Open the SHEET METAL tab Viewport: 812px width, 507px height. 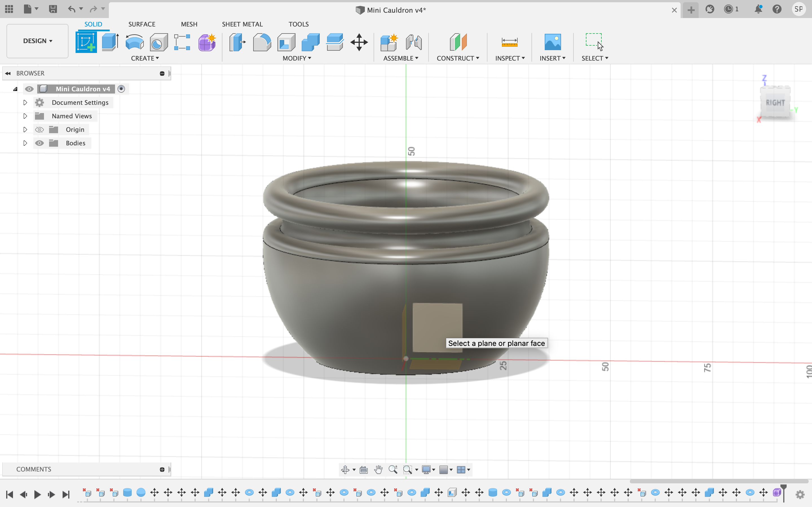coord(242,24)
